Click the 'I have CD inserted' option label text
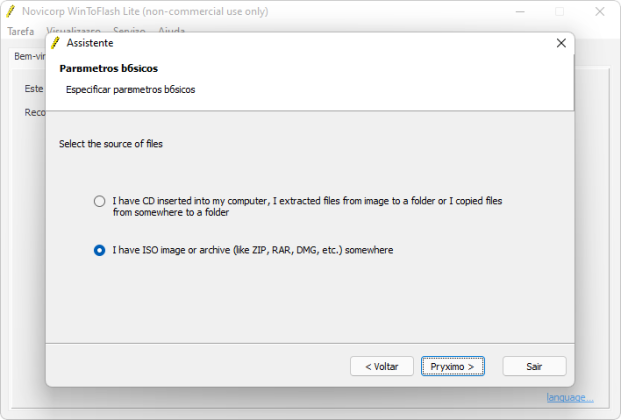The image size is (621, 420). (307, 206)
